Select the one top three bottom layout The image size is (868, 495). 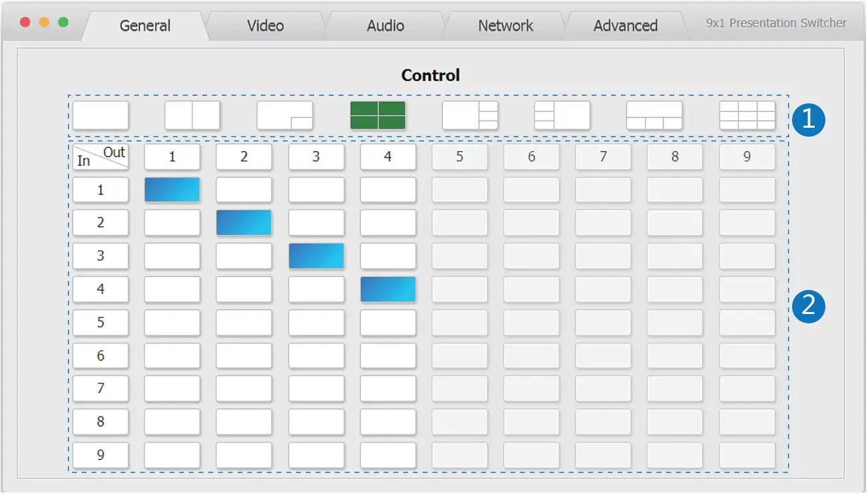pyautogui.click(x=654, y=116)
